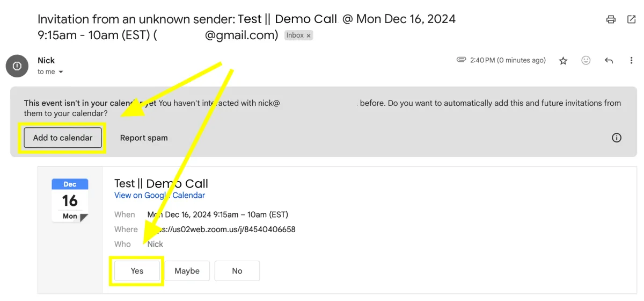Add an emoji reaction to the email
This screenshot has width=644, height=301.
coord(586,61)
